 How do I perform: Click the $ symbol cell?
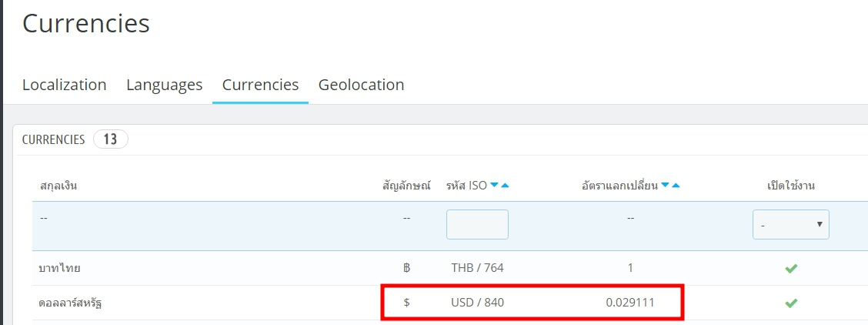pos(406,303)
